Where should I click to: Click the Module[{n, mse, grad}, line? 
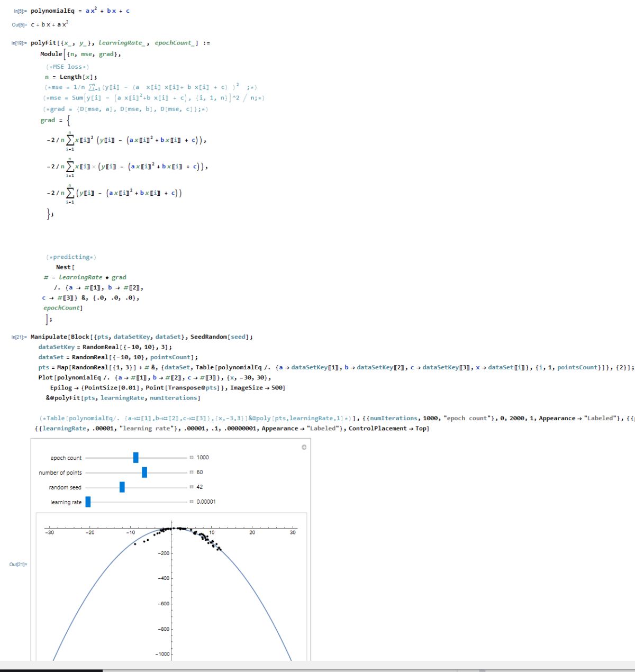(80, 54)
